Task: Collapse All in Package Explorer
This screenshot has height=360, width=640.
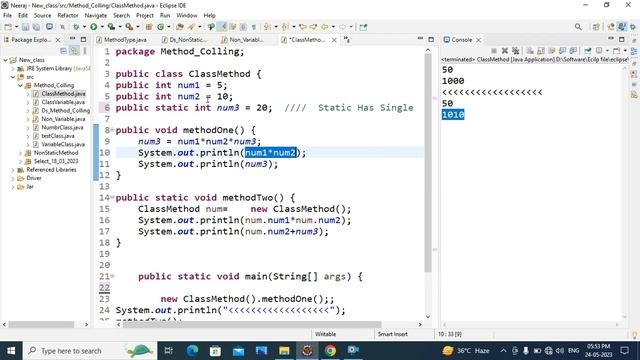Action: 63,51
